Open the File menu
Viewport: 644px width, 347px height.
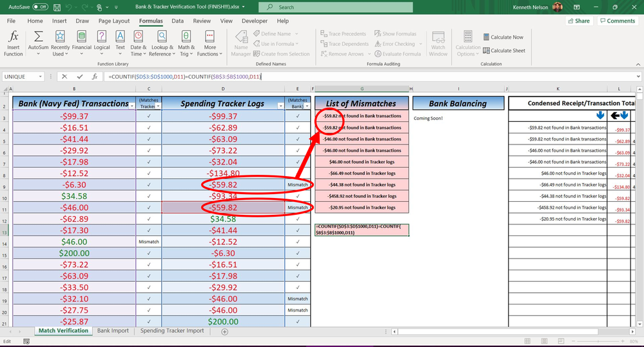point(11,21)
